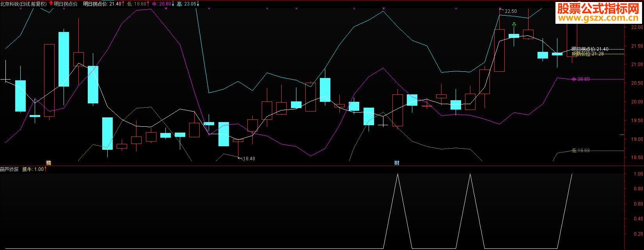Click the red up-arrow icon beside 明日拐点价
The width and height of the screenshot is (644, 250).
[x=51, y=4]
